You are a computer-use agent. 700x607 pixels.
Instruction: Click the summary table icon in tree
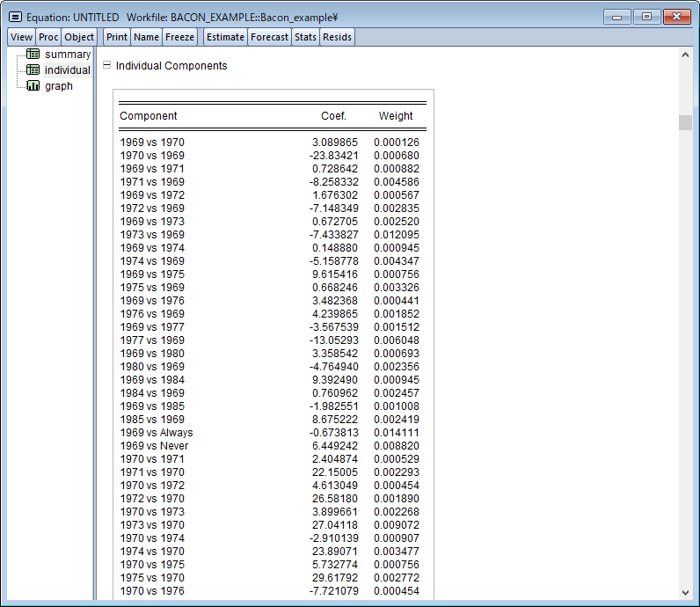point(33,54)
